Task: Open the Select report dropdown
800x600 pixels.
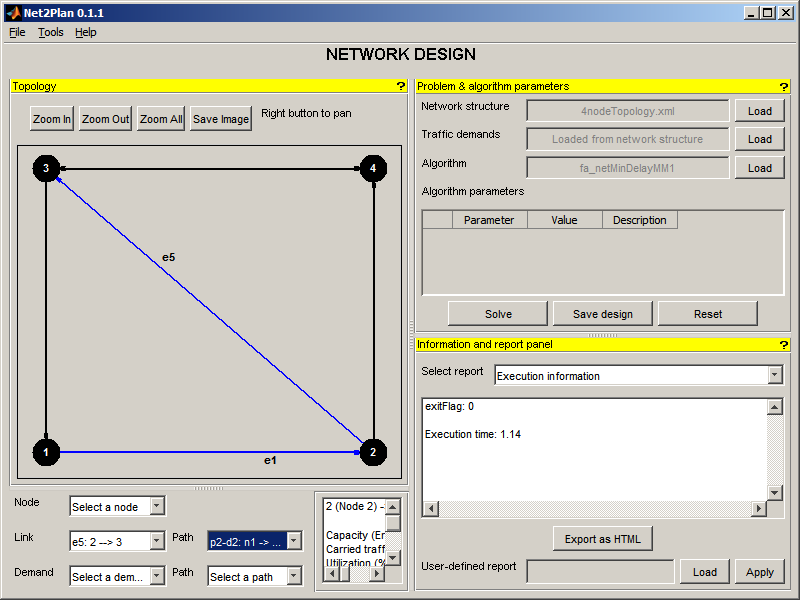Action: 636,376
